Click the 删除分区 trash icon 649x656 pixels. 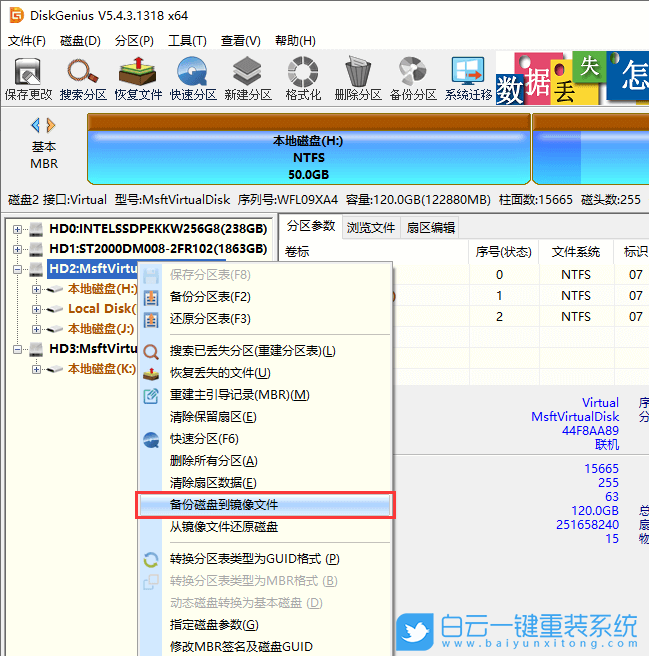(x=358, y=72)
